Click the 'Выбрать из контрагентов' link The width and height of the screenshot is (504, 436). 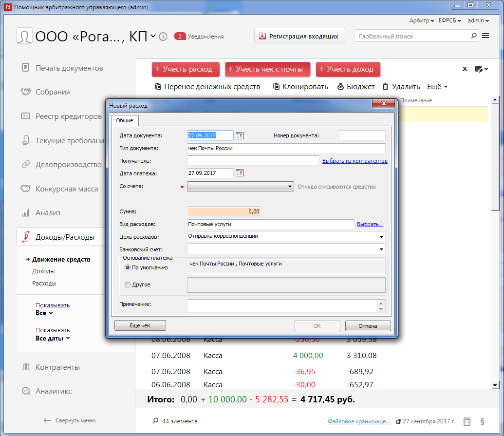pos(355,161)
